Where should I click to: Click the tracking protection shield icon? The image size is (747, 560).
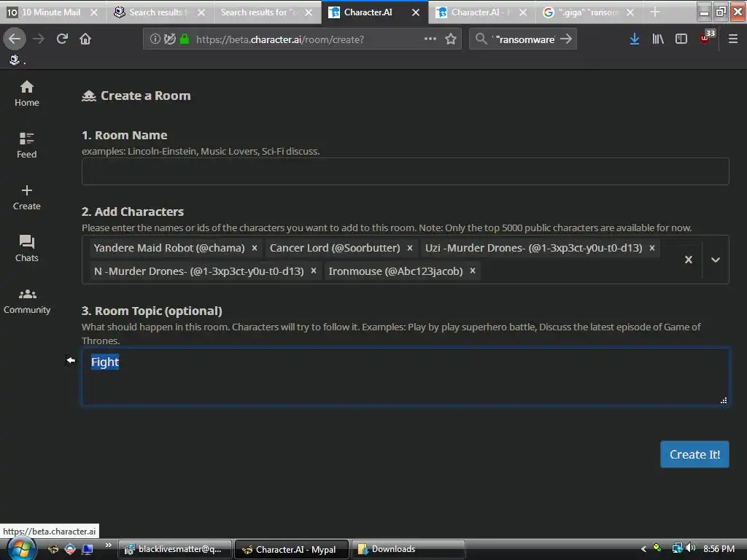(x=169, y=39)
